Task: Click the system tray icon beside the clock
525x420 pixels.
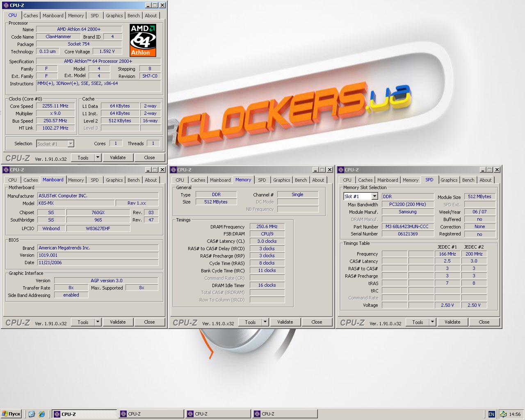Action: (503, 414)
